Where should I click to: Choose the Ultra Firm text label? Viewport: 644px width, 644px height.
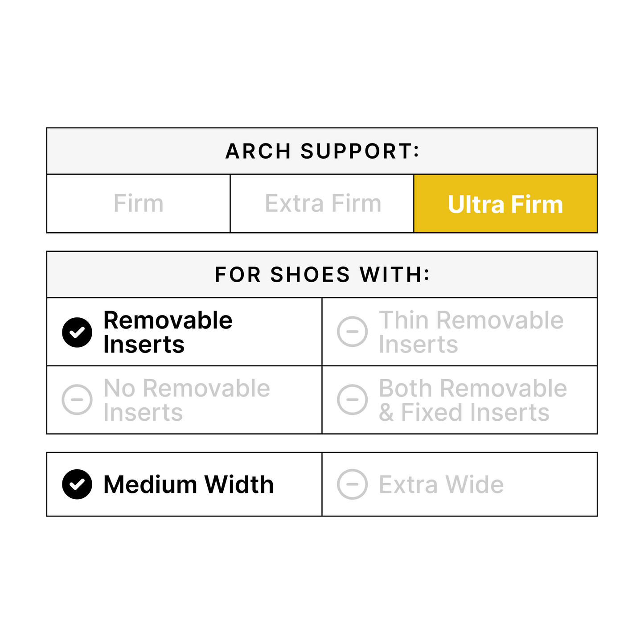click(x=505, y=205)
